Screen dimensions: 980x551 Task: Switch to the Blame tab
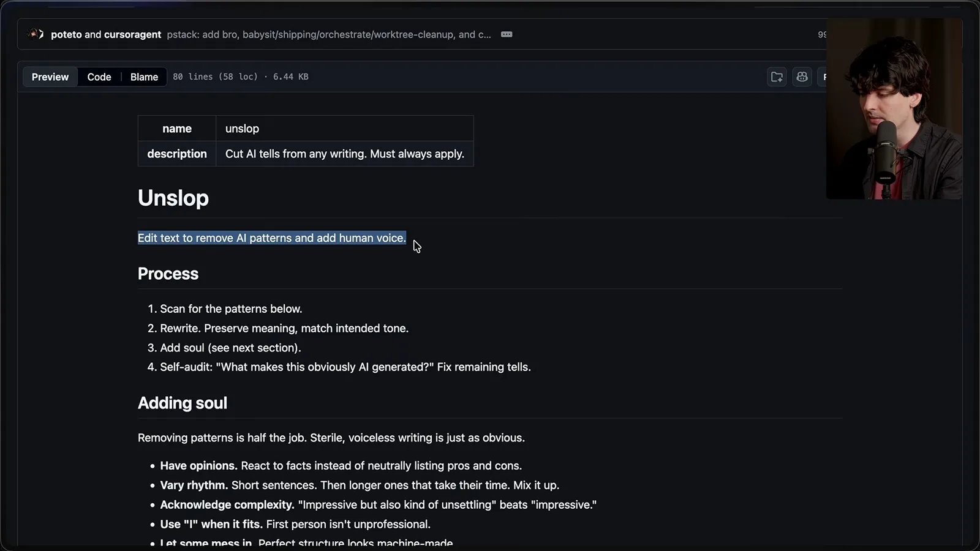click(144, 77)
